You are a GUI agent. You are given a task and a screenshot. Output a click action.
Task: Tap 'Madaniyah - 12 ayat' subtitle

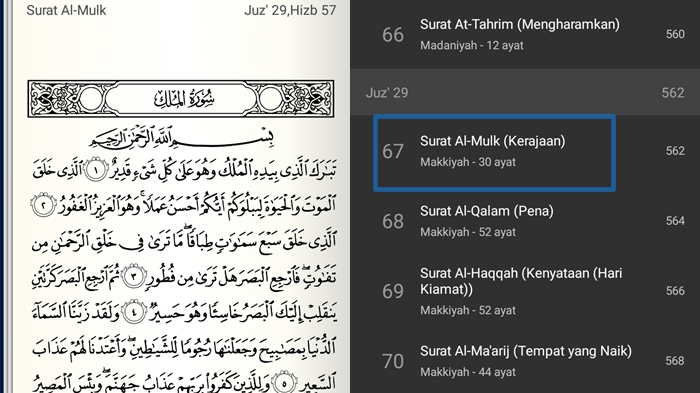[471, 46]
